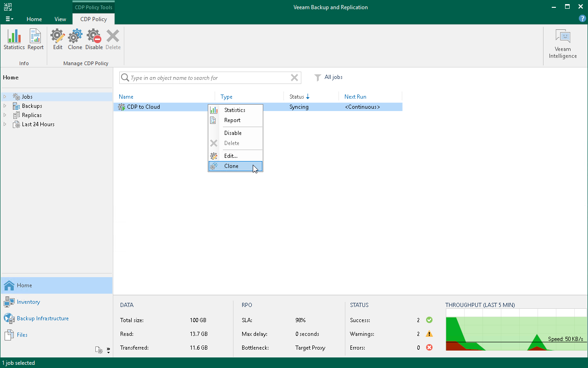Choose Clone in the context menu
588x368 pixels.
click(235, 166)
